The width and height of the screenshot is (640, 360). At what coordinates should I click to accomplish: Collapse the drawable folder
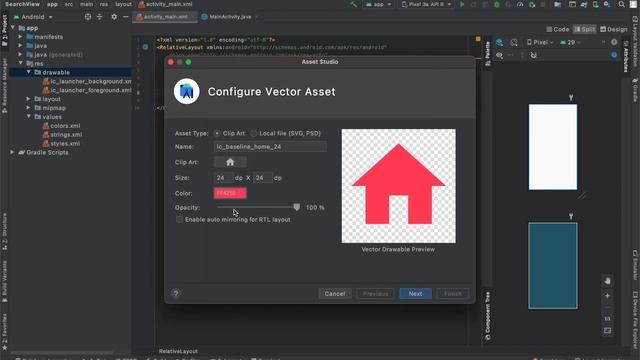click(x=29, y=72)
